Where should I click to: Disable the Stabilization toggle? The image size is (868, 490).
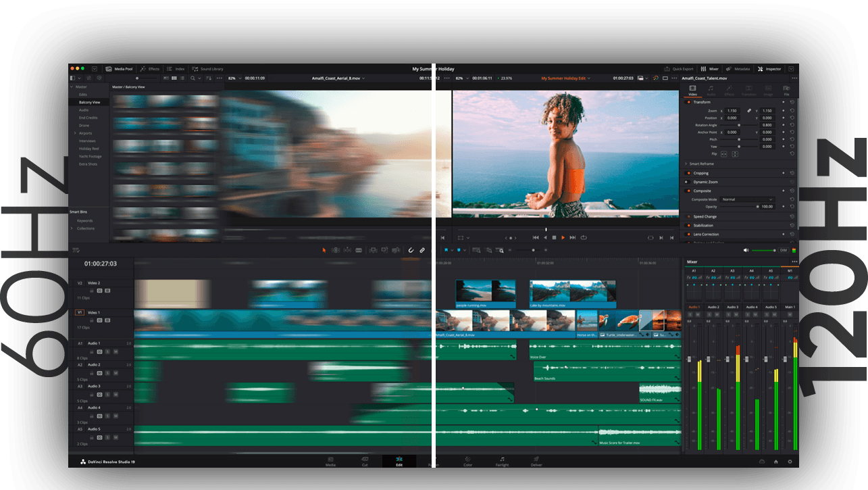click(688, 226)
